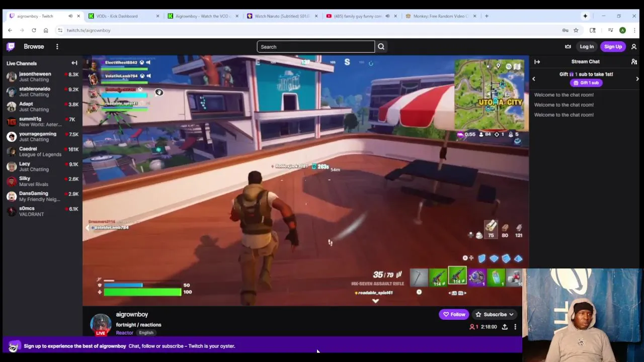Open the Prime loot crown icon
This screenshot has height=362, width=644.
coord(568,47)
